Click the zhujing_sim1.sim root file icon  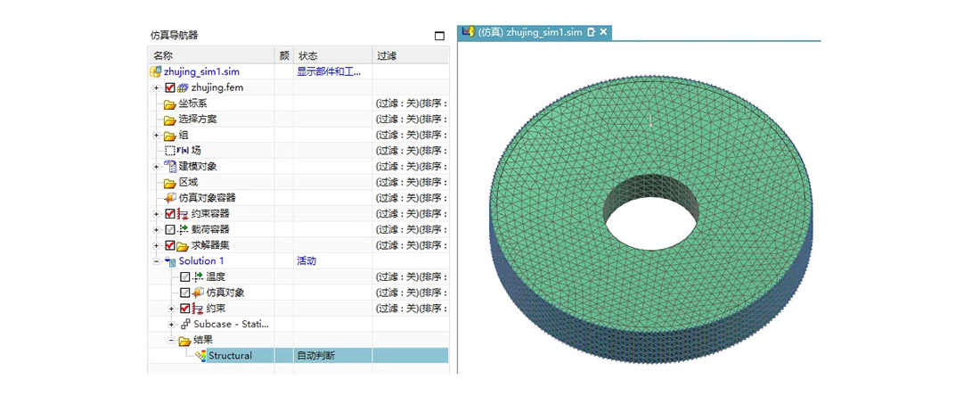click(x=156, y=72)
